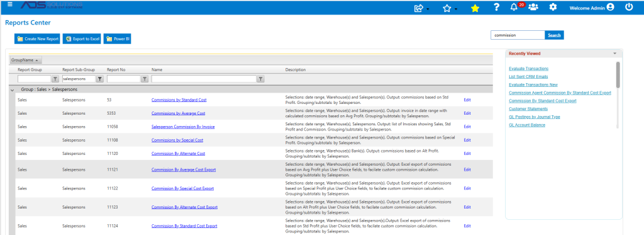Click the GroupName sort grouping chip
Viewport: 644px width, 235px height.
point(25,60)
